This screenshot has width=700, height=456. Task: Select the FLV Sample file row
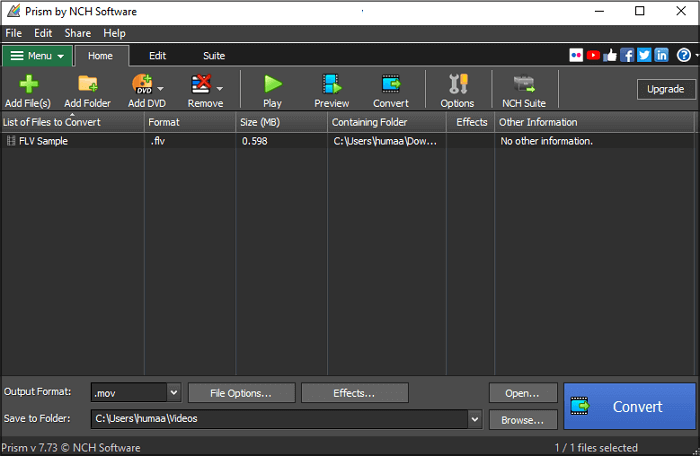pos(43,141)
